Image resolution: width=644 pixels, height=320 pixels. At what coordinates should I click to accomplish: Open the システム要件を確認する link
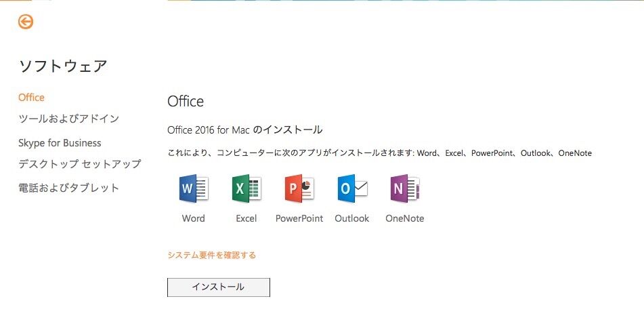(211, 255)
